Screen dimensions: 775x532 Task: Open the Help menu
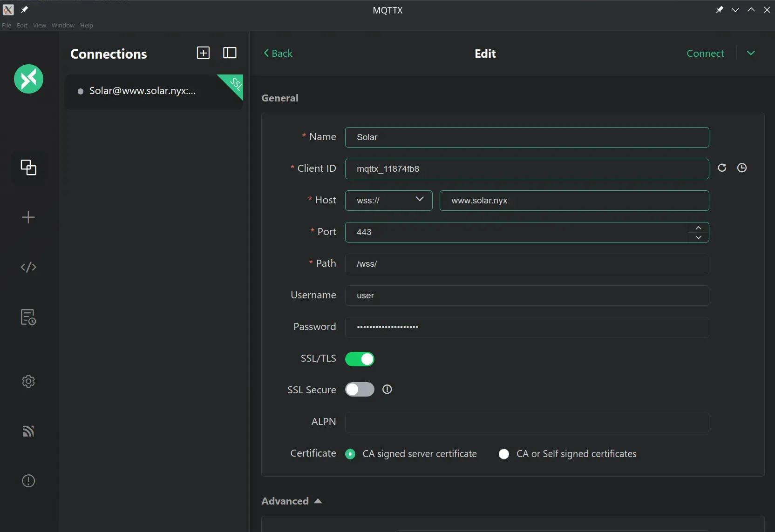pos(87,25)
